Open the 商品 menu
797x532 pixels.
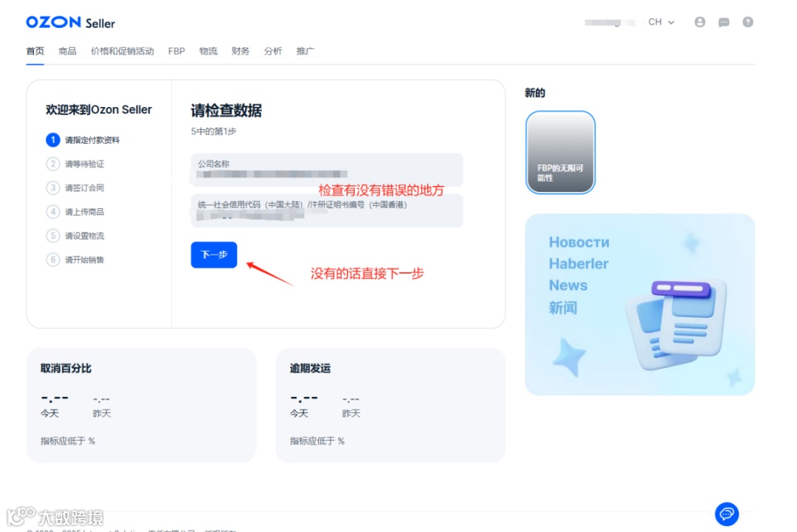(67, 51)
